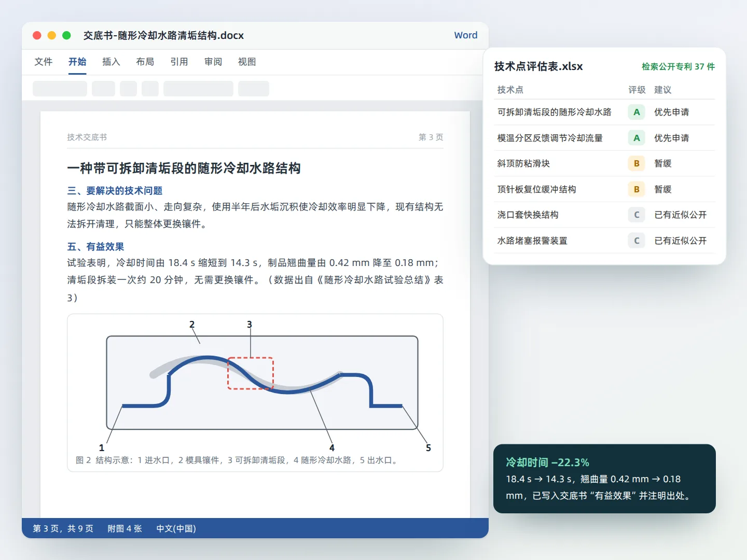
Task: Click 优先申请 in 模温分区 row
Action: 672,138
